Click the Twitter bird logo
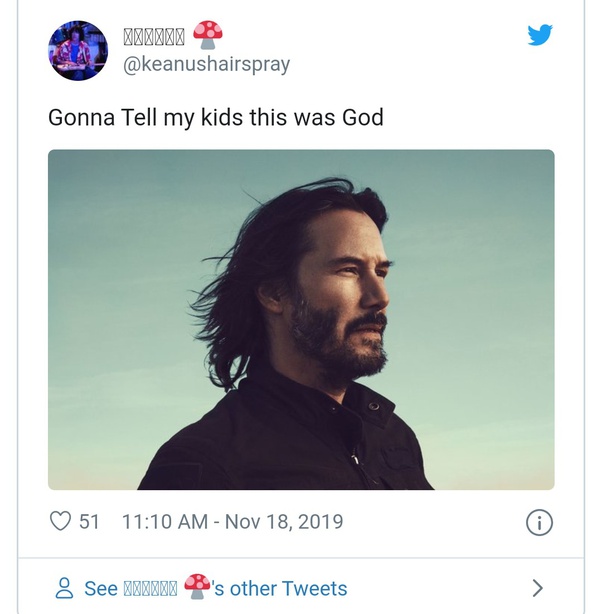The height and width of the screenshot is (614, 602). coord(540,34)
